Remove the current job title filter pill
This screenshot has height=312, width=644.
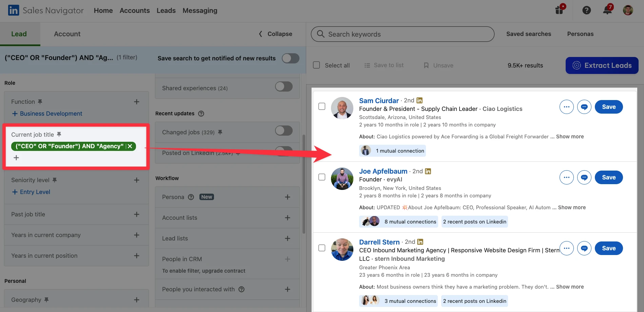coord(130,146)
